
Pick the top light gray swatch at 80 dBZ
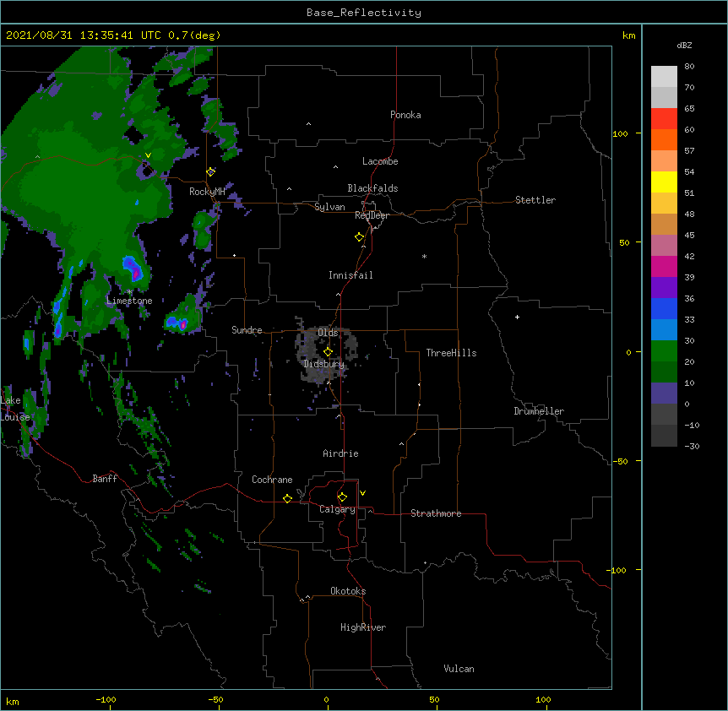(x=664, y=77)
